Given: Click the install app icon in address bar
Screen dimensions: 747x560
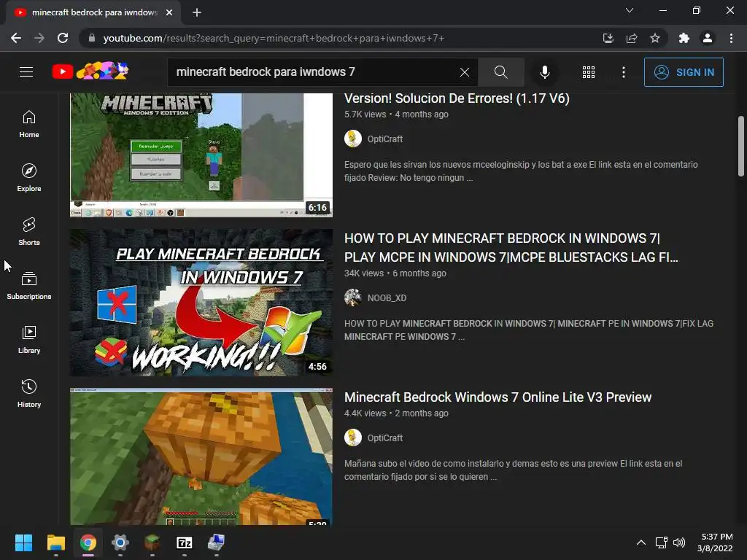Looking at the screenshot, I should tap(608, 38).
